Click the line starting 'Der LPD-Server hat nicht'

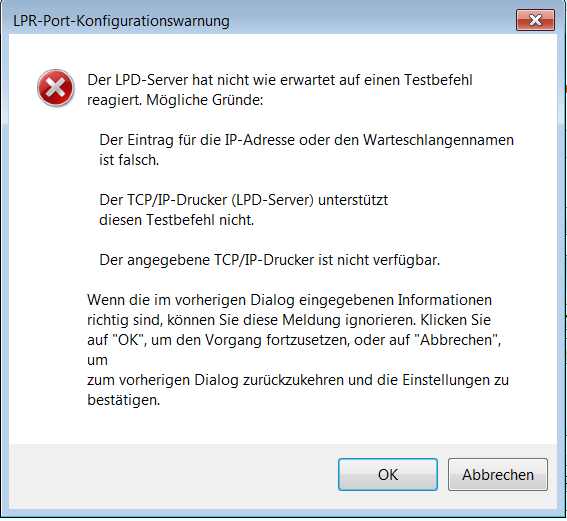280,80
